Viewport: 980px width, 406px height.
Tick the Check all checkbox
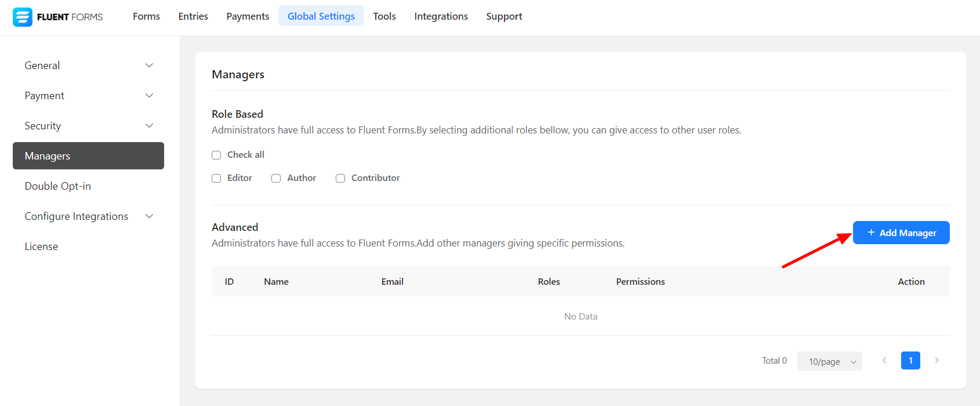click(216, 155)
